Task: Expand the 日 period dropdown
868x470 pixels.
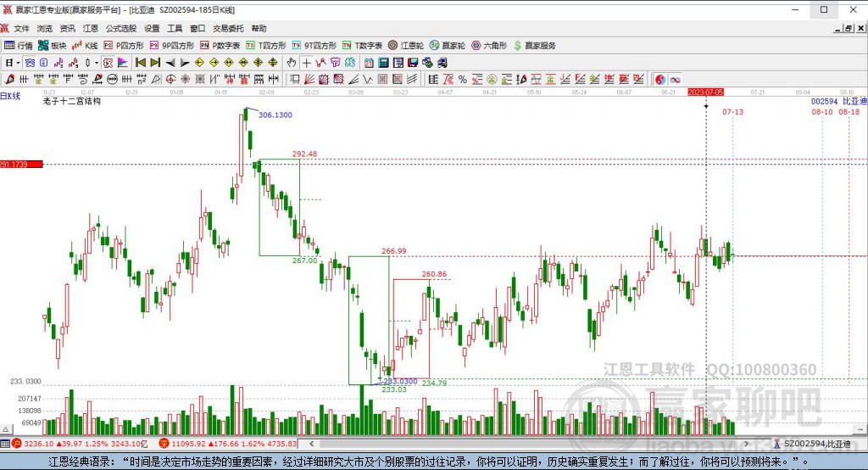Action: [19, 63]
